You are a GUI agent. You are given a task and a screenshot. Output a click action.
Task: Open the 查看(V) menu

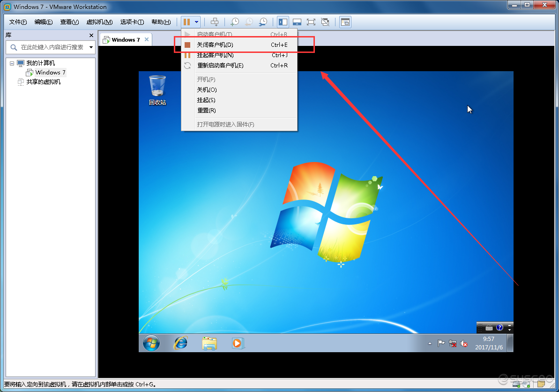pyautogui.click(x=69, y=22)
